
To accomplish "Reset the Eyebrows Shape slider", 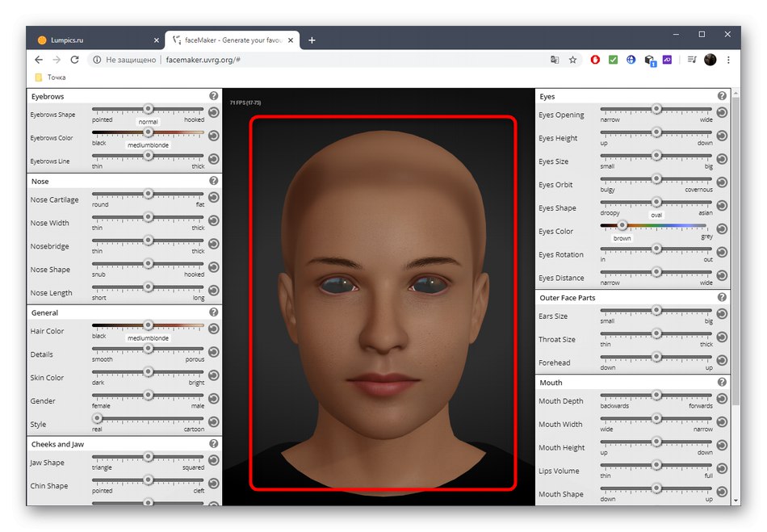I will (x=213, y=112).
